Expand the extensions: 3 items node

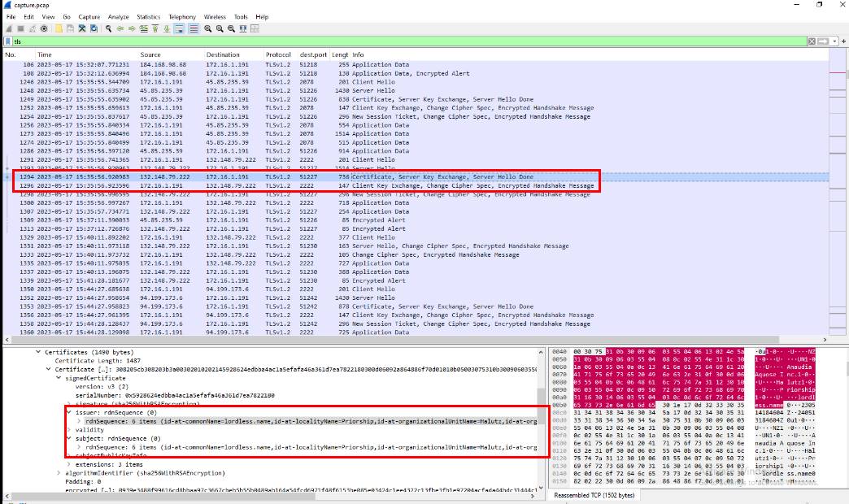69,464
